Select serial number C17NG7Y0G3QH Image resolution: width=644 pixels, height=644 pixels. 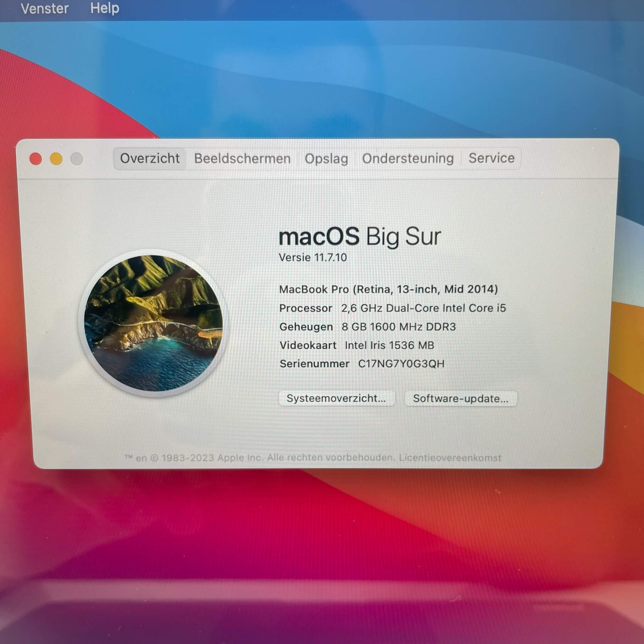[x=401, y=364]
